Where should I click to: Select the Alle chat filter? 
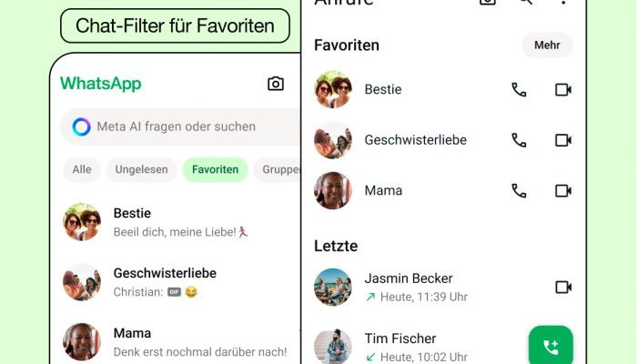[x=82, y=169]
